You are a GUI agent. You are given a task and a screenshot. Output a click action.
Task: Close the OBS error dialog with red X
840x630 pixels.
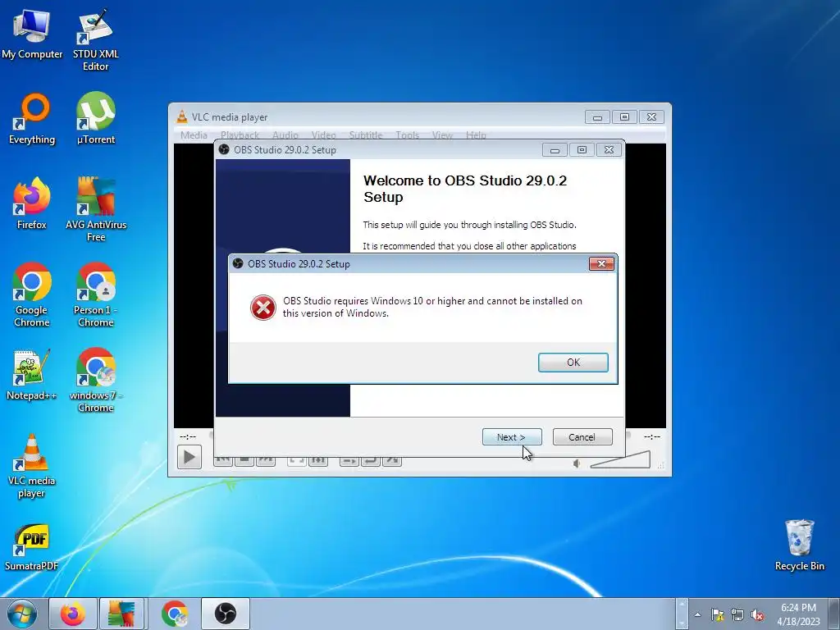coord(601,263)
